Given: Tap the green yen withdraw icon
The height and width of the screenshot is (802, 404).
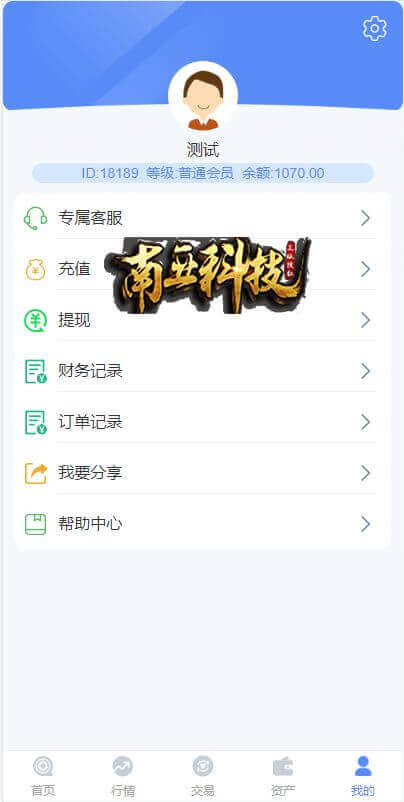Looking at the screenshot, I should tap(35, 321).
